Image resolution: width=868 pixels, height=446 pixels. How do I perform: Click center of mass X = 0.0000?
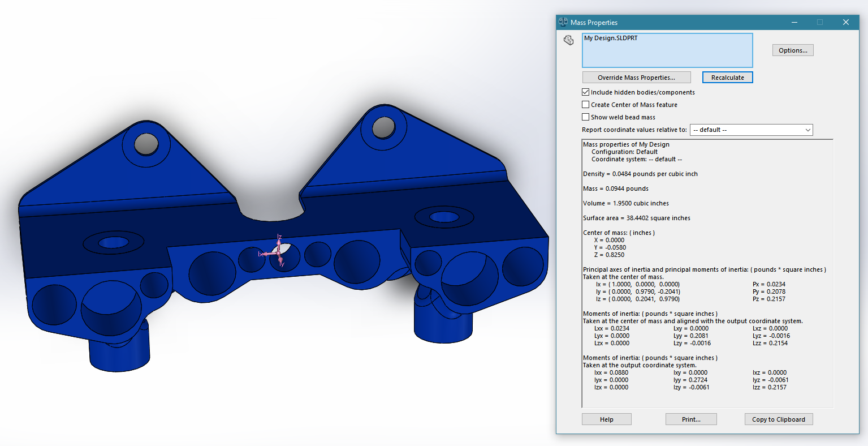pyautogui.click(x=610, y=240)
